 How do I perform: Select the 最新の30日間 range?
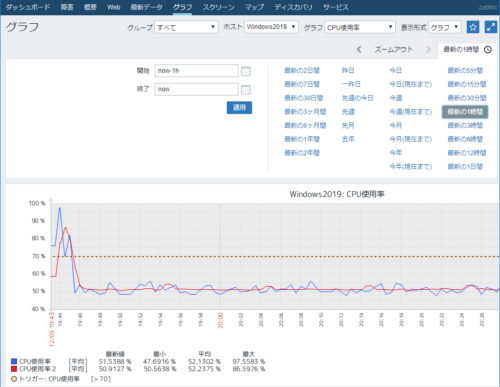[x=304, y=98]
